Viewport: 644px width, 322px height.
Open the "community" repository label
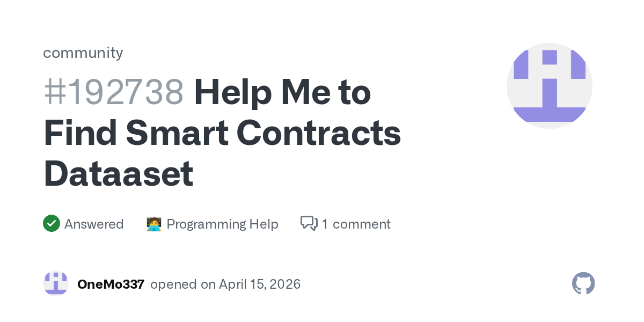click(x=83, y=53)
